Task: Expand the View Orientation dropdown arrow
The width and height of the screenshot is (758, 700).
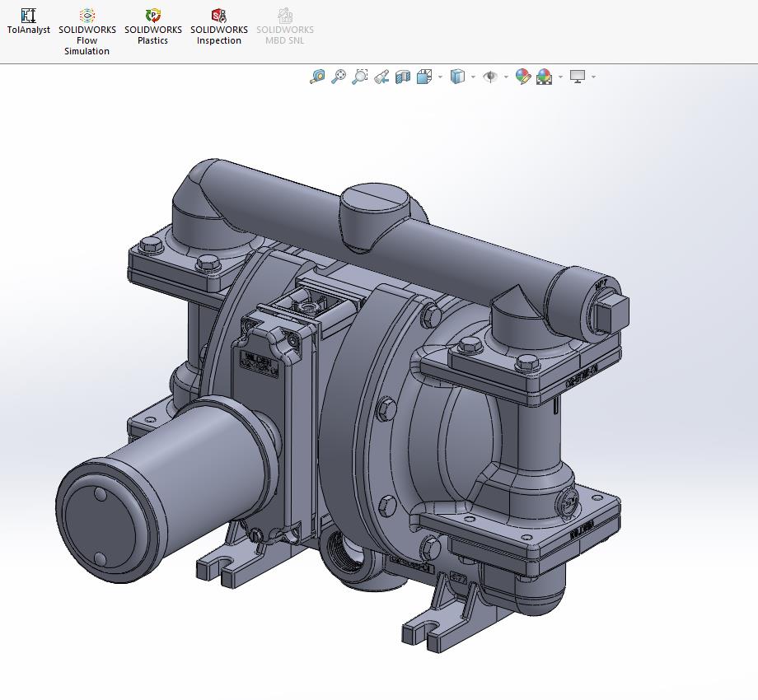Action: tap(441, 77)
